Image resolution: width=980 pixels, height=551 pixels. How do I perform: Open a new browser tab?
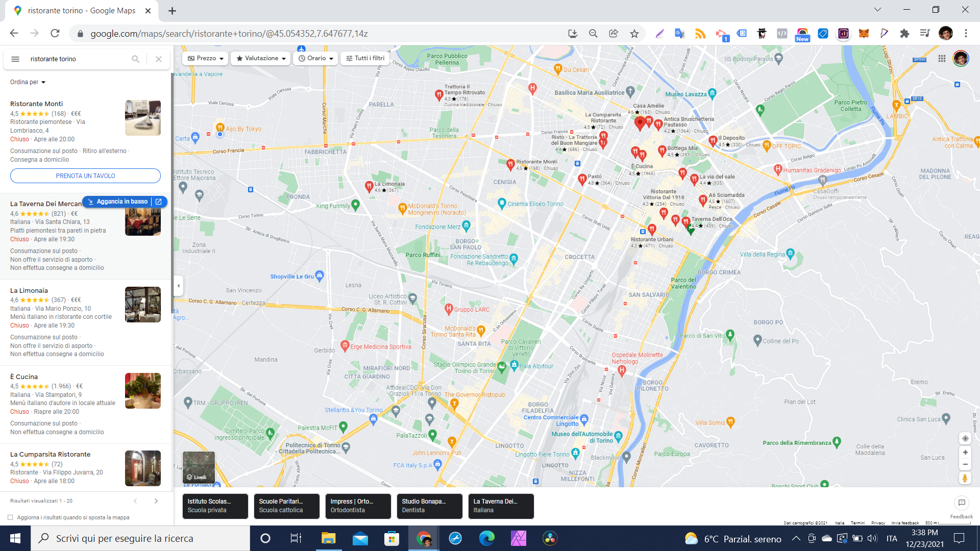coord(172,11)
